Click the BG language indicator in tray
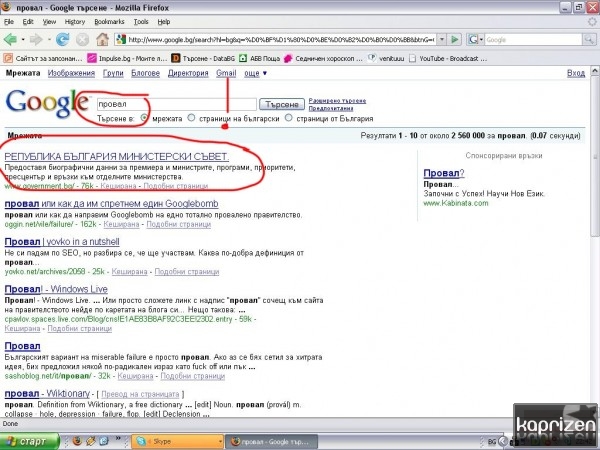 [492, 442]
